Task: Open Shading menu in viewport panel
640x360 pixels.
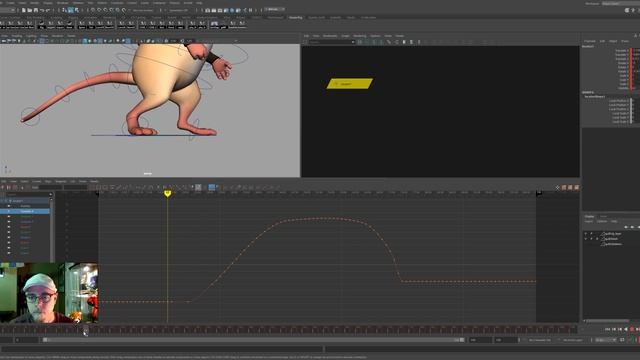Action: [x=17, y=36]
